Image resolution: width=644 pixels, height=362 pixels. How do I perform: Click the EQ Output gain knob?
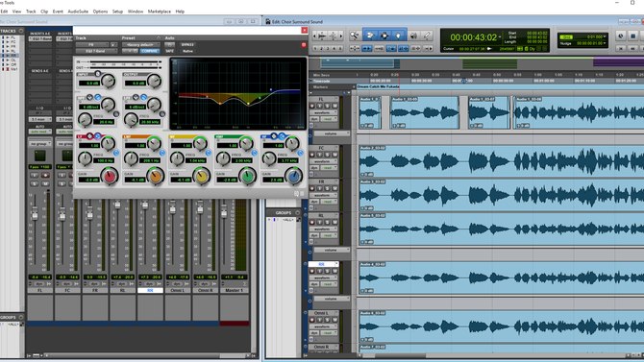[x=155, y=82]
